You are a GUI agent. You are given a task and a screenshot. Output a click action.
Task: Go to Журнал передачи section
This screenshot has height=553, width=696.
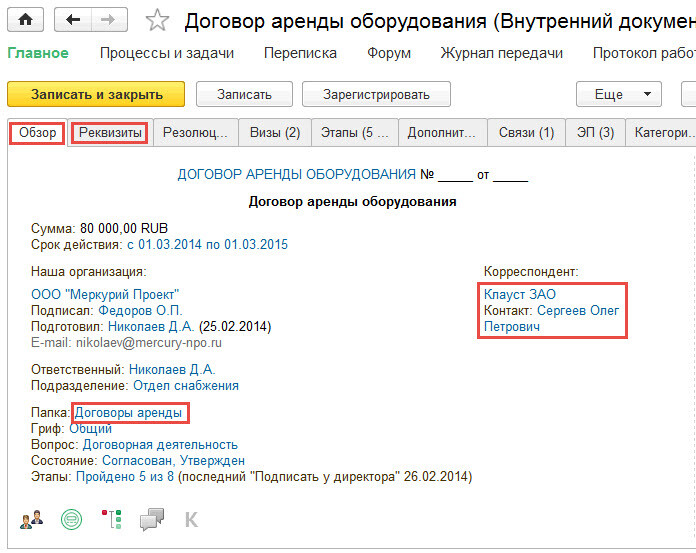click(501, 53)
